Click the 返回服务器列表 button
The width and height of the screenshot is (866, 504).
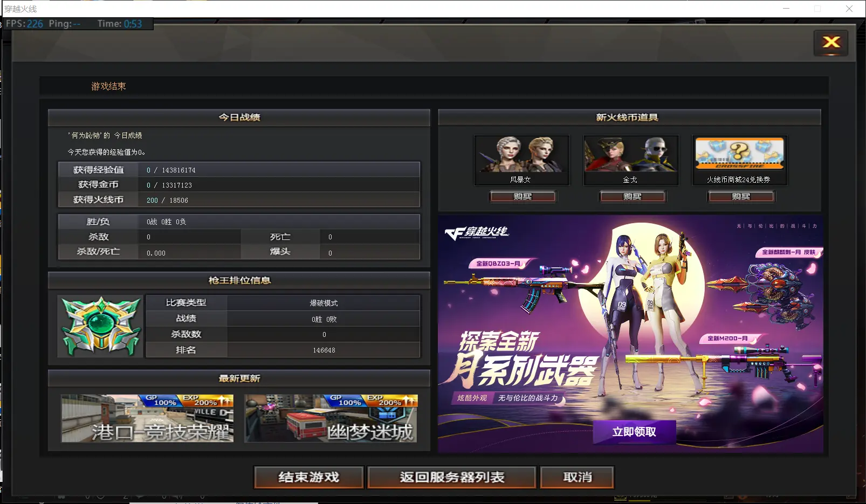[452, 477]
